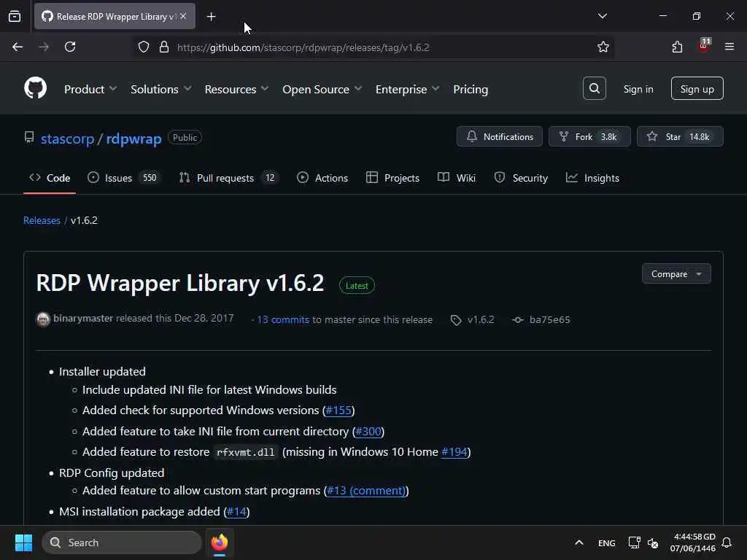Open the v1.6.2 tag link in release metadata

click(481, 319)
